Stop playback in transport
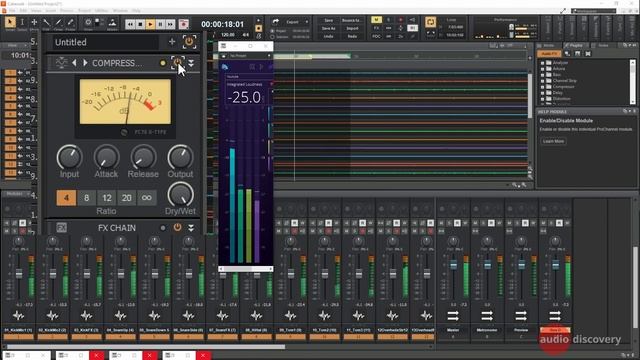Viewport: 640px width, 360px height. click(x=140, y=24)
